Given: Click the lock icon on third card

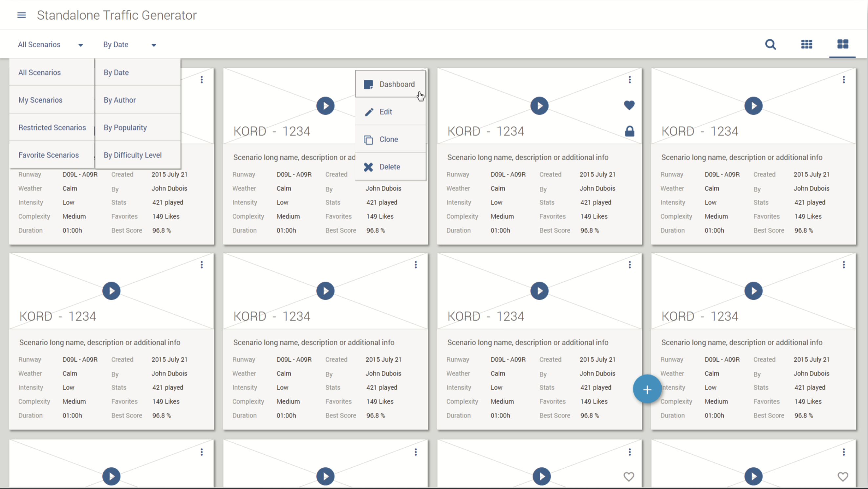Looking at the screenshot, I should [x=629, y=131].
